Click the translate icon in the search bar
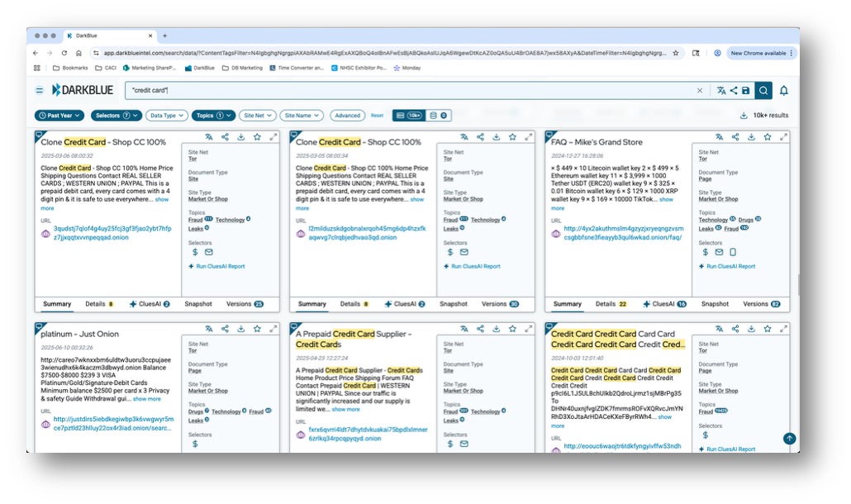This screenshot has height=504, width=851. point(720,91)
